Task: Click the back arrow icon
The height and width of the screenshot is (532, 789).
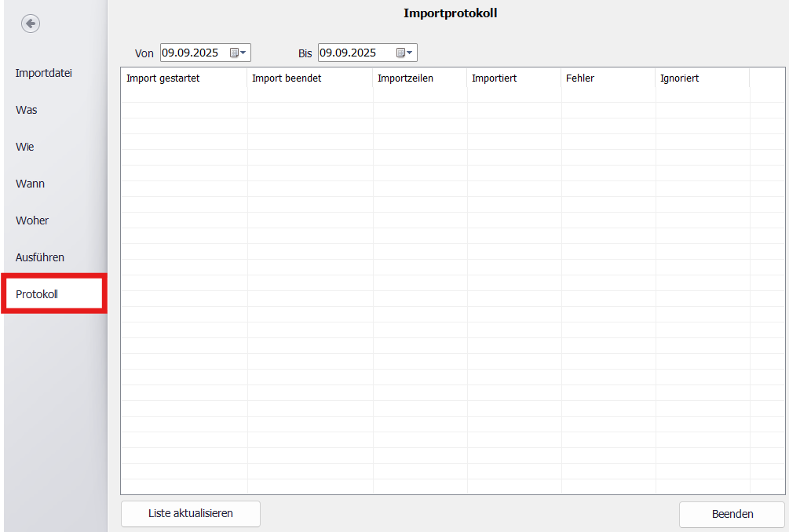Action: coord(31,24)
